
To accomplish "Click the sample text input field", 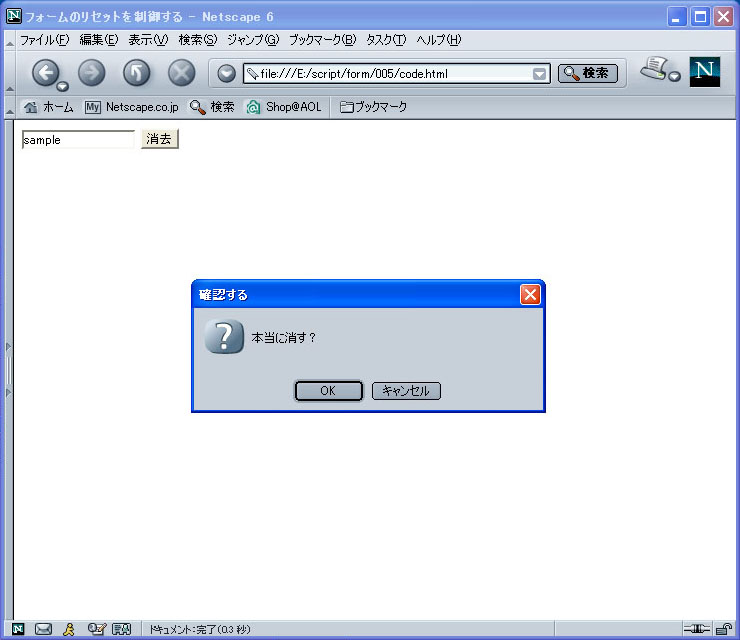I will pyautogui.click(x=78, y=140).
